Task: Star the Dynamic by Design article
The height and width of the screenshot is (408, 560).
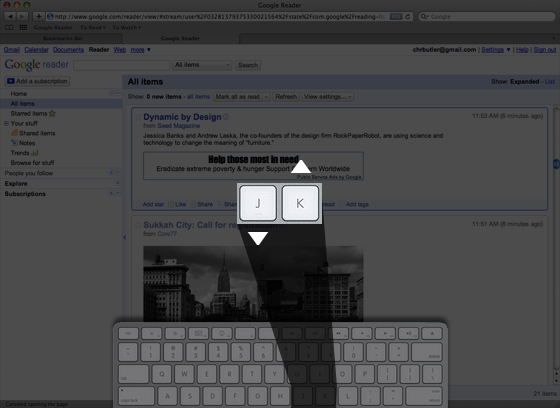Action: point(138,117)
